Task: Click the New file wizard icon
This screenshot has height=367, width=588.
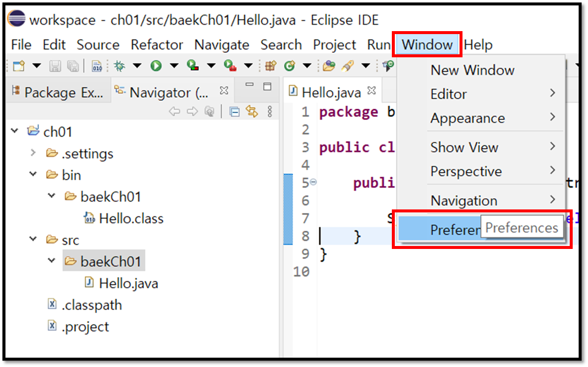Action: tap(19, 66)
